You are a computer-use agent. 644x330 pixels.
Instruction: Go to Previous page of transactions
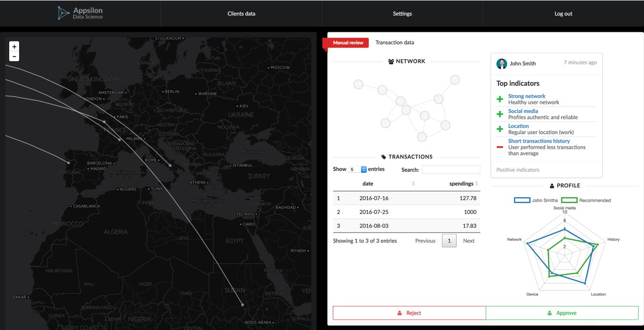(425, 241)
